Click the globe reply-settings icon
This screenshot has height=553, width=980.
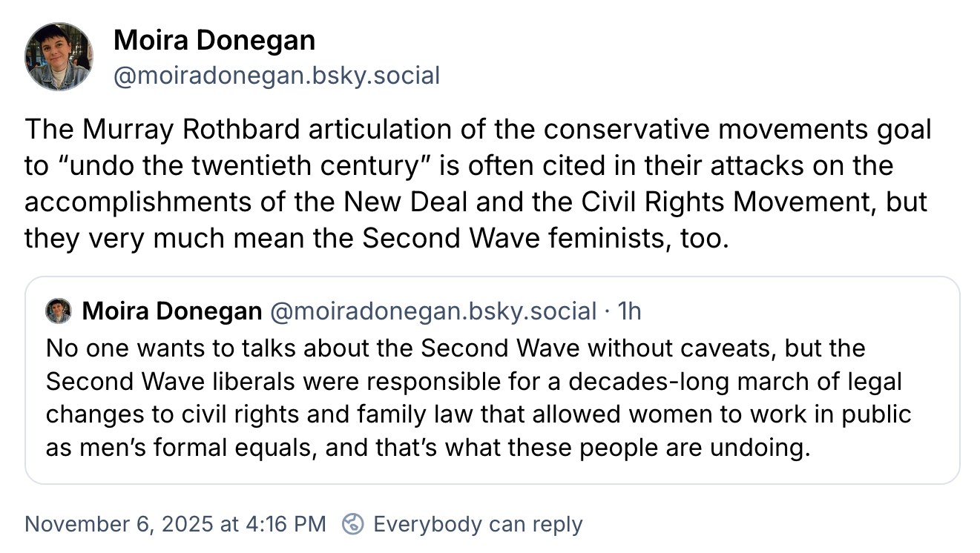tap(353, 524)
